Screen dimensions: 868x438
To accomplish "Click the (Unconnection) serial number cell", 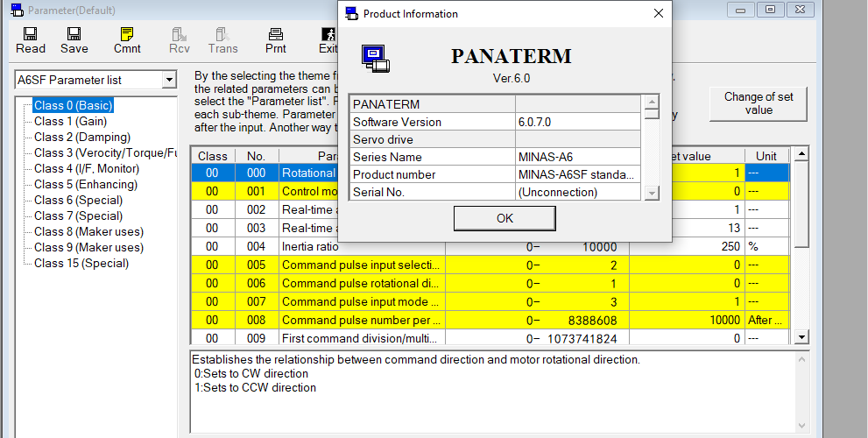I will [578, 192].
